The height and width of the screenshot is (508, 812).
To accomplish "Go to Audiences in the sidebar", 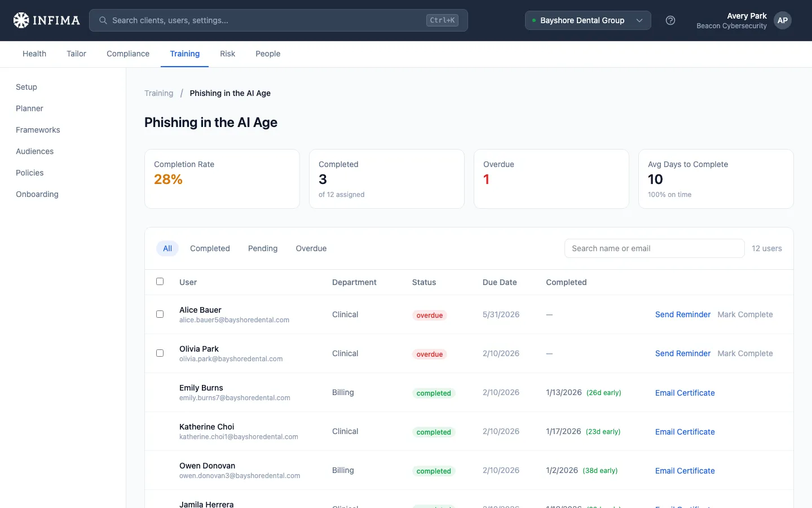I will (x=35, y=151).
